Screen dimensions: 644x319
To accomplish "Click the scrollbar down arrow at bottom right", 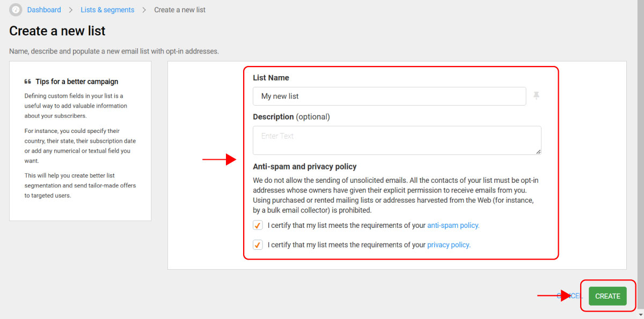I will [641, 315].
